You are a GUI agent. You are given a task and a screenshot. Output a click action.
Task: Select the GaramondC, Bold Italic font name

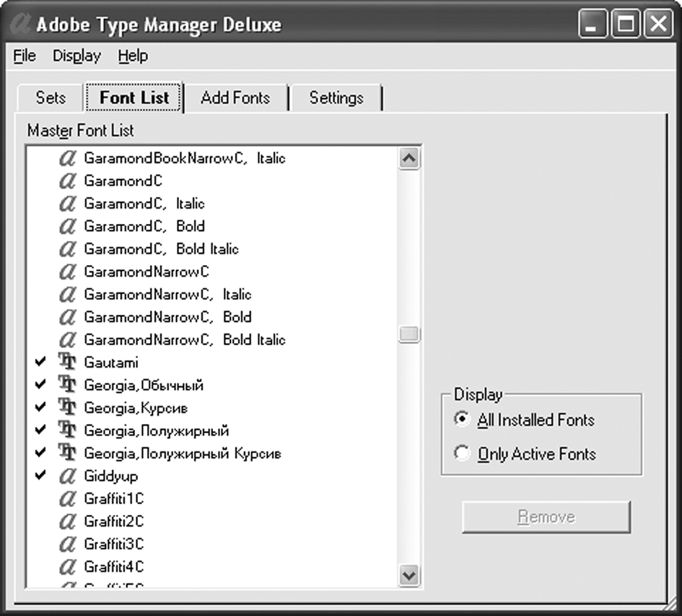coord(162,248)
